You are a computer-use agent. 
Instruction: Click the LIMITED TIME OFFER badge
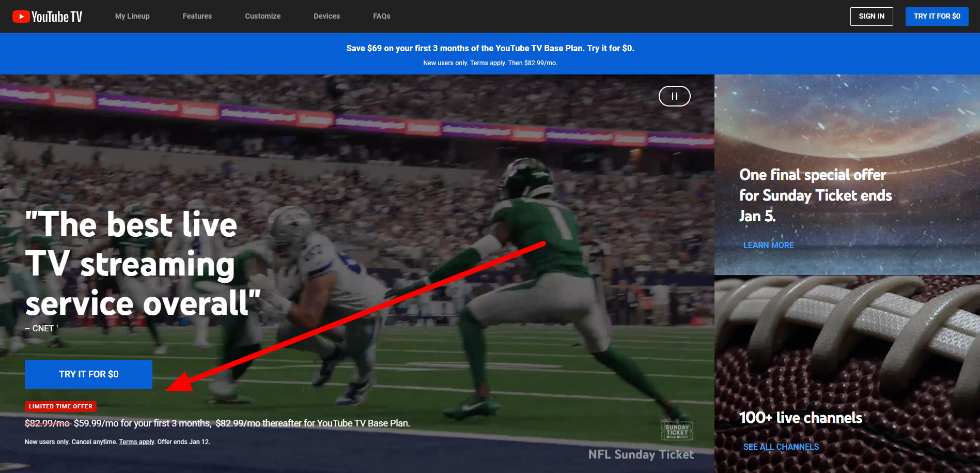coord(60,406)
